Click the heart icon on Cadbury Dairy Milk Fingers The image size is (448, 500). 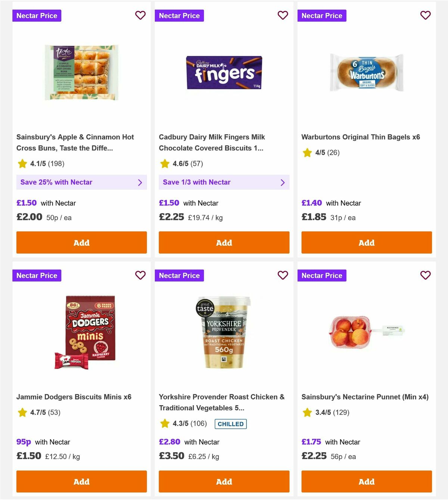tap(283, 15)
